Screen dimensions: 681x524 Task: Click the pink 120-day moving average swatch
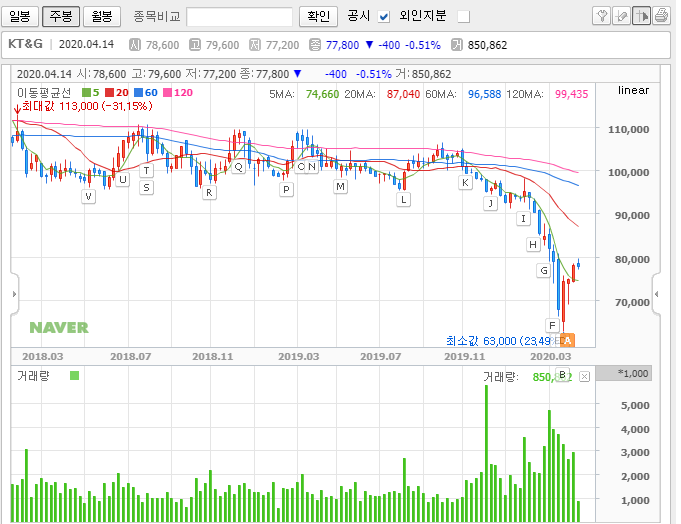(168, 92)
